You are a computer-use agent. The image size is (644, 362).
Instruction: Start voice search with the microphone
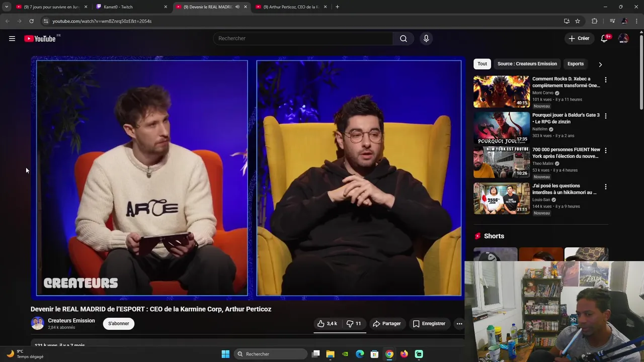click(x=426, y=39)
